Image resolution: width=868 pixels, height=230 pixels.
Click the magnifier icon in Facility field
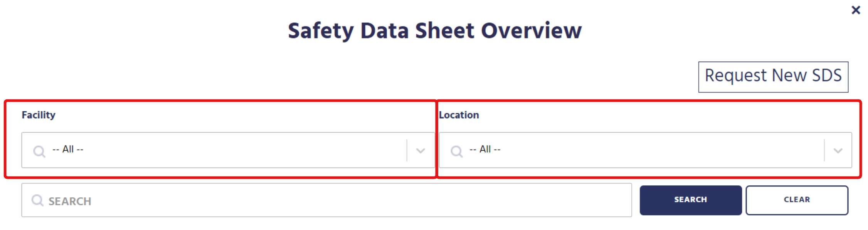tap(39, 151)
